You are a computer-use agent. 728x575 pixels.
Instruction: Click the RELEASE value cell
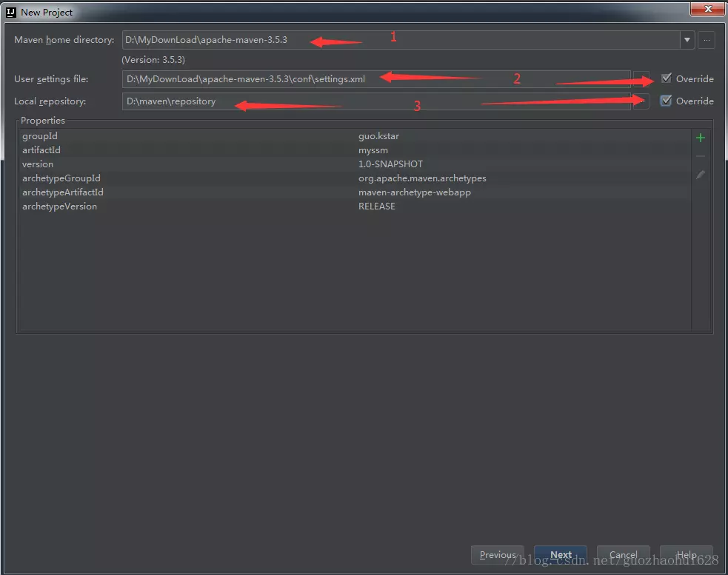point(376,206)
